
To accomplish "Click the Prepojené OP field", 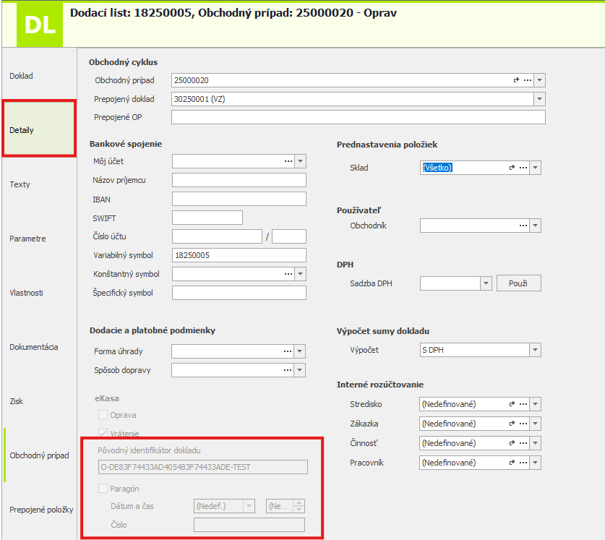I will (x=358, y=117).
